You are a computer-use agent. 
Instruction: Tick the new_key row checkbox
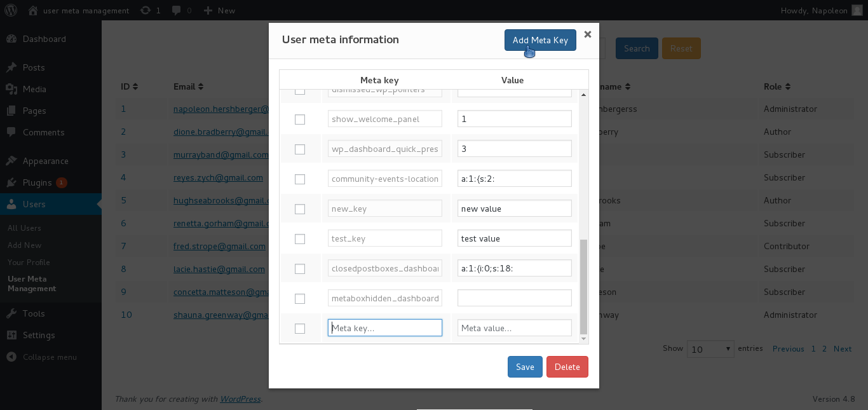300,209
